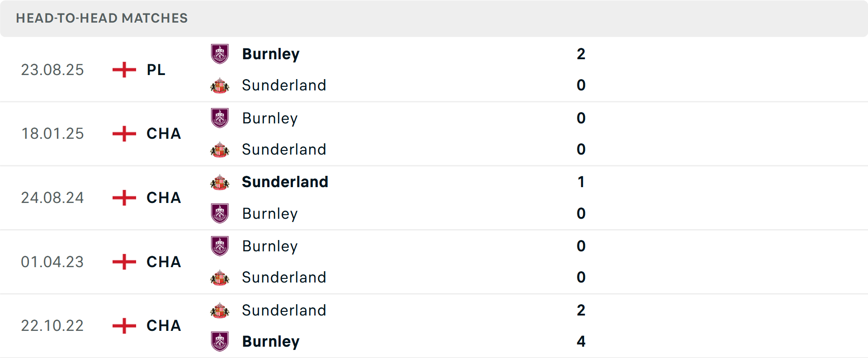Click Burnley crest in 22.10.22 match
The height and width of the screenshot is (358, 868).
click(220, 341)
